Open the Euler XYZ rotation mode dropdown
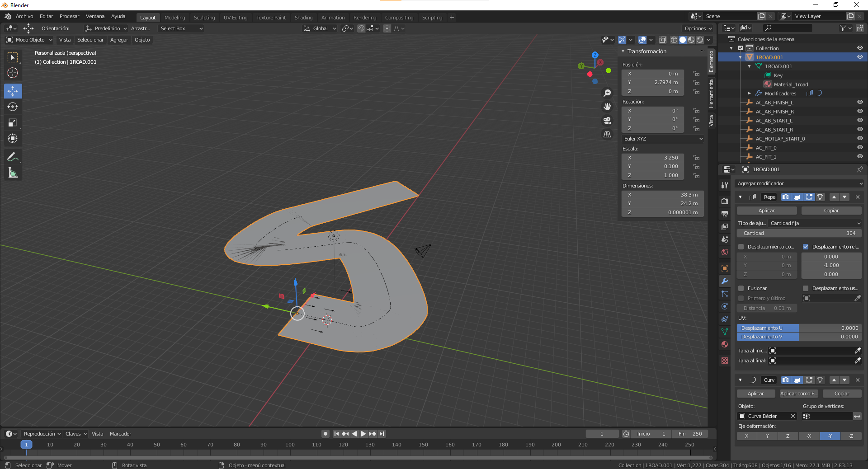868x469 pixels. (663, 139)
